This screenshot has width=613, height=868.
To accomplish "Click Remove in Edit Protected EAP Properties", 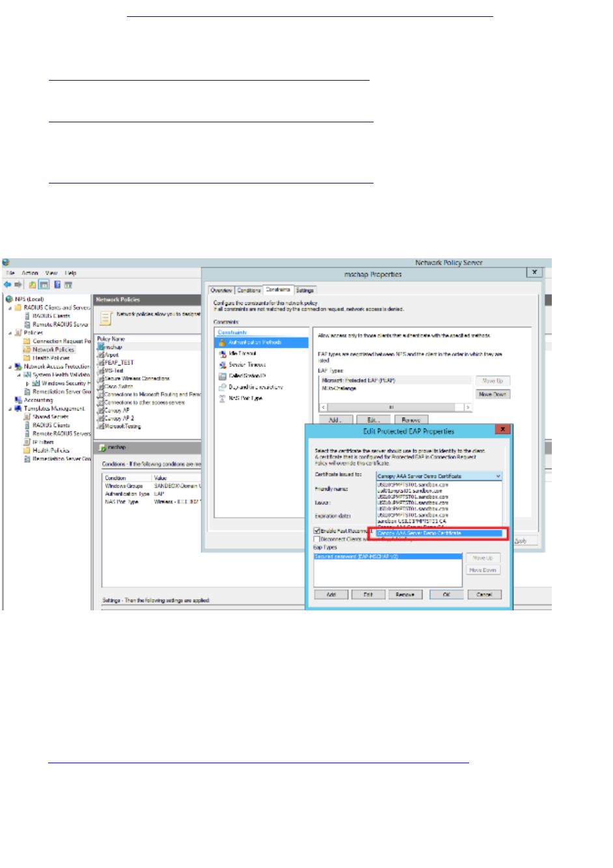I will pos(405,595).
